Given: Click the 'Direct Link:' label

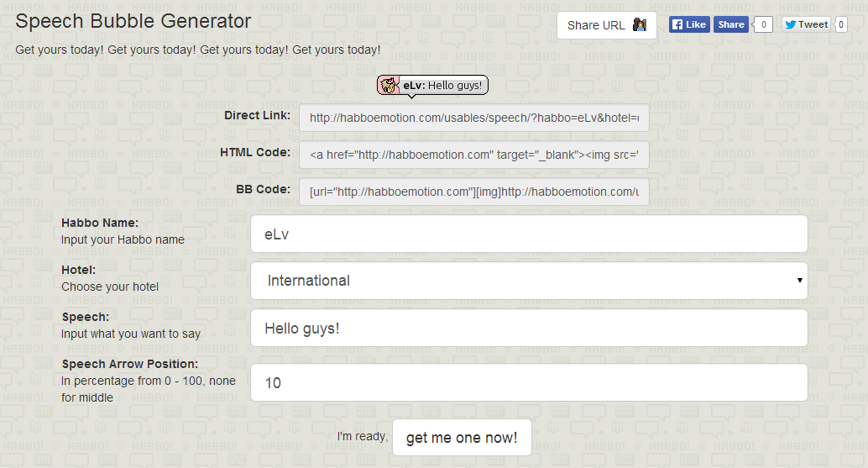Looking at the screenshot, I should click(257, 115).
